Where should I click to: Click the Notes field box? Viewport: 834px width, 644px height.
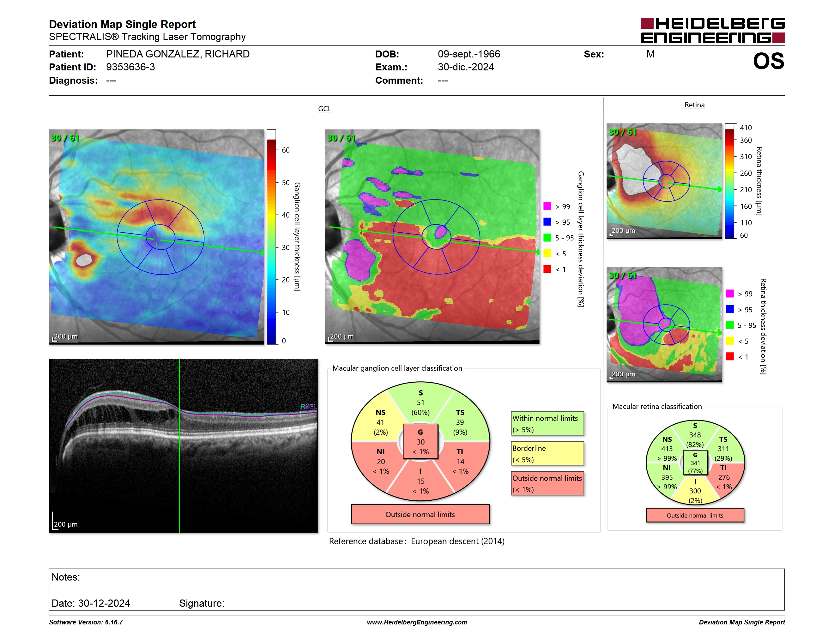coord(417,589)
